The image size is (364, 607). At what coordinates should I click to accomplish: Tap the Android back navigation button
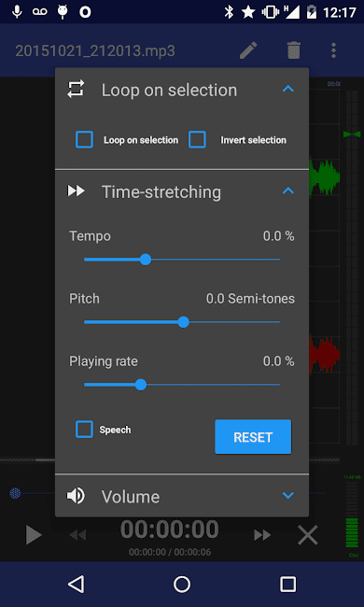click(77, 585)
